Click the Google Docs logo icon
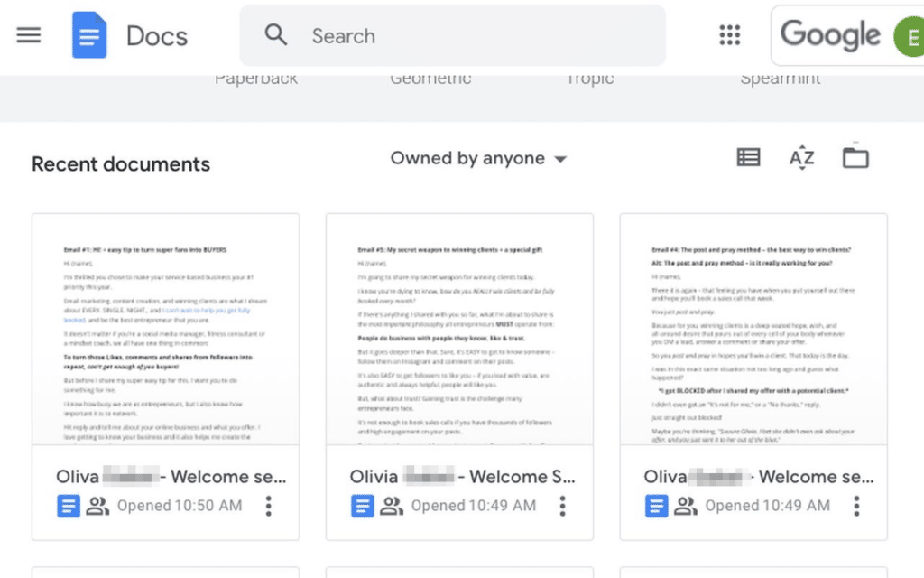 [89, 35]
